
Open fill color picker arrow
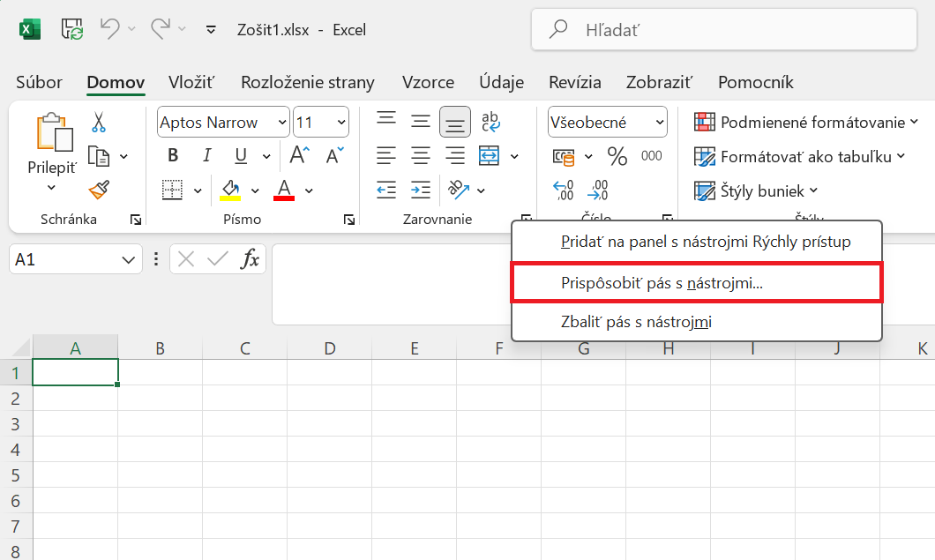(x=255, y=191)
